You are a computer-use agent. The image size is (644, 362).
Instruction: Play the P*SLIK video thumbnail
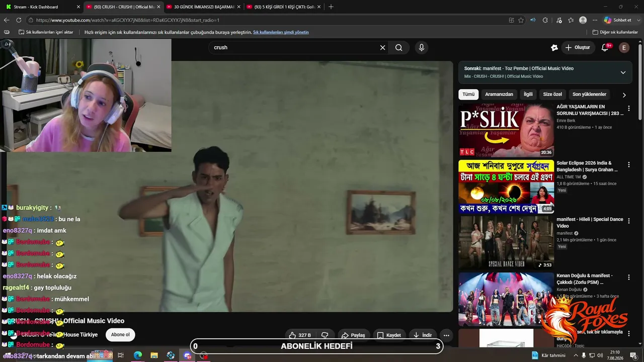click(506, 130)
